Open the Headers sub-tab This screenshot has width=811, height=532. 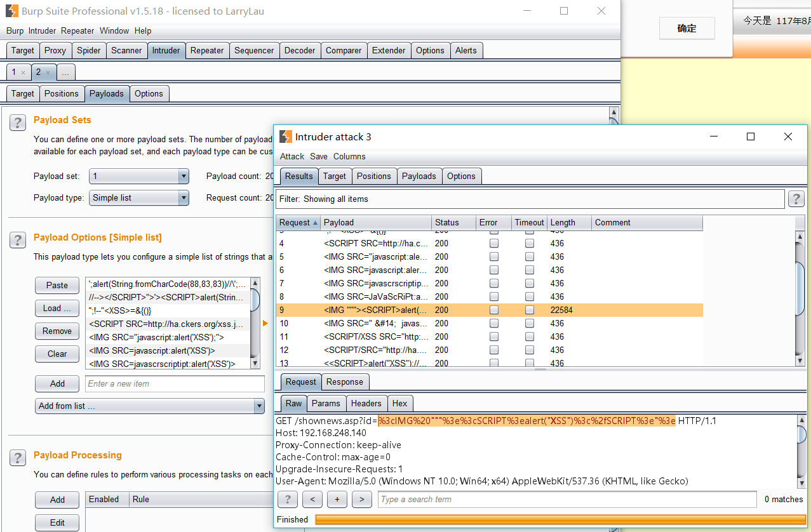[366, 403]
